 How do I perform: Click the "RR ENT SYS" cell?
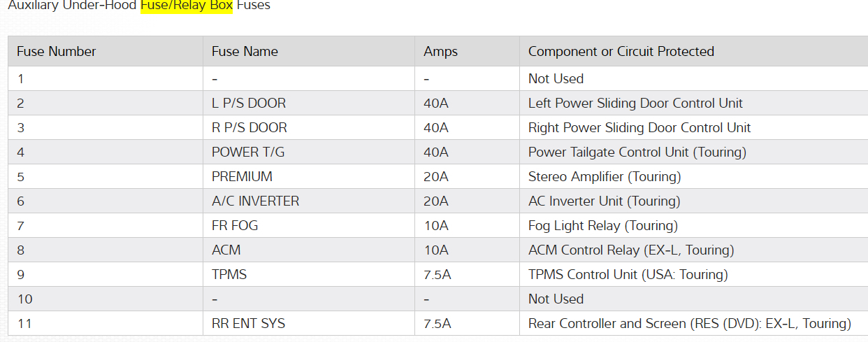coord(248,323)
